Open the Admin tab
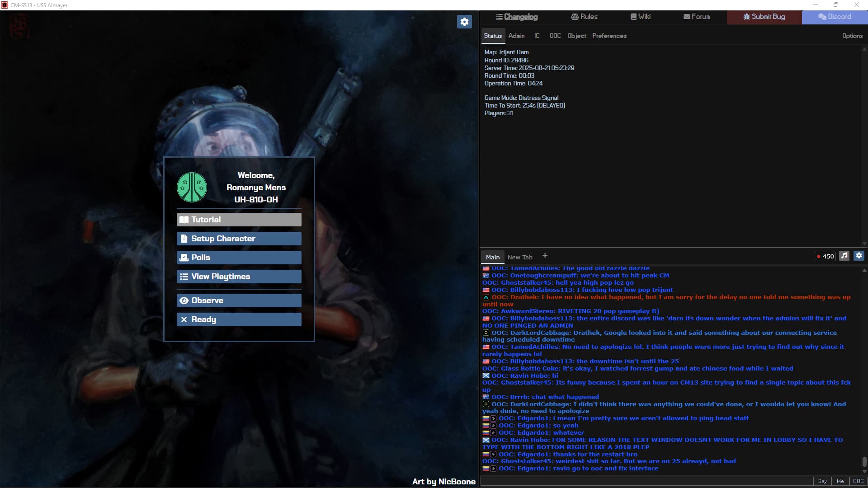Image resolution: width=868 pixels, height=488 pixels. point(516,36)
